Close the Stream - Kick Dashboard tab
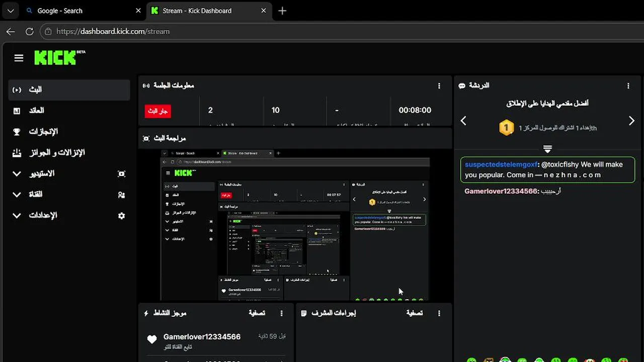The width and height of the screenshot is (644, 362). [x=264, y=11]
